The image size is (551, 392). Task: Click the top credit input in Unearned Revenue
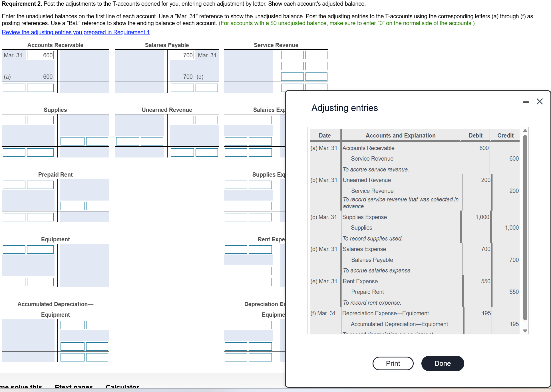182,120
